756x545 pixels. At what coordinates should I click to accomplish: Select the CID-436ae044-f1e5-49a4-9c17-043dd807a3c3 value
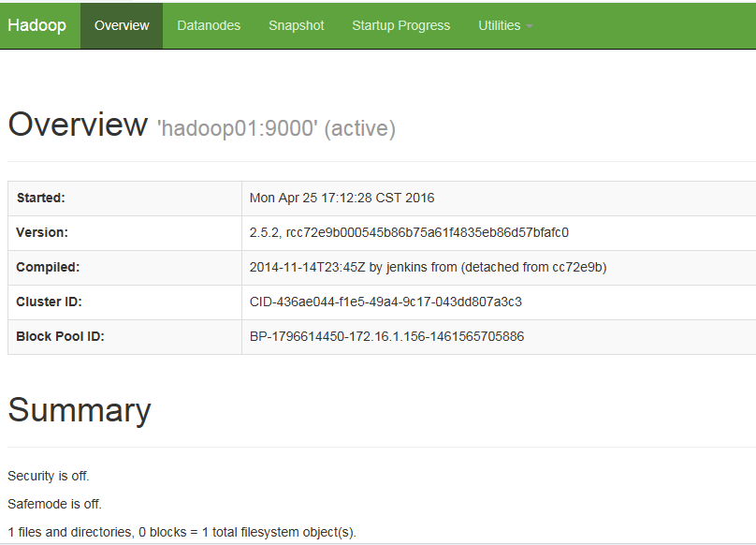tap(385, 302)
